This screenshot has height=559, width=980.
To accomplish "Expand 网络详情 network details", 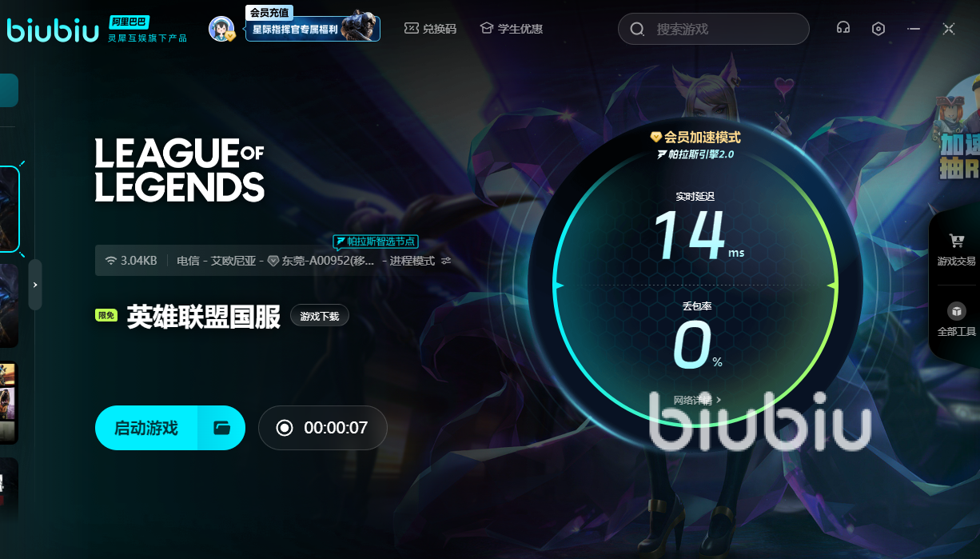I will (697, 399).
